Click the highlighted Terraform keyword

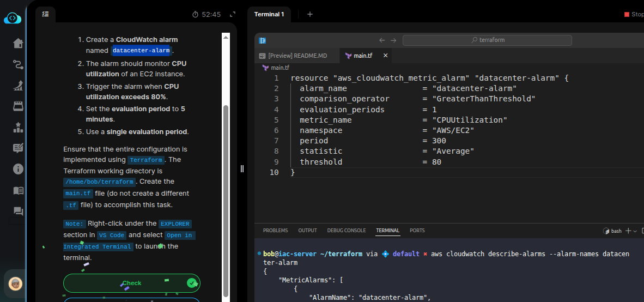coord(146,160)
